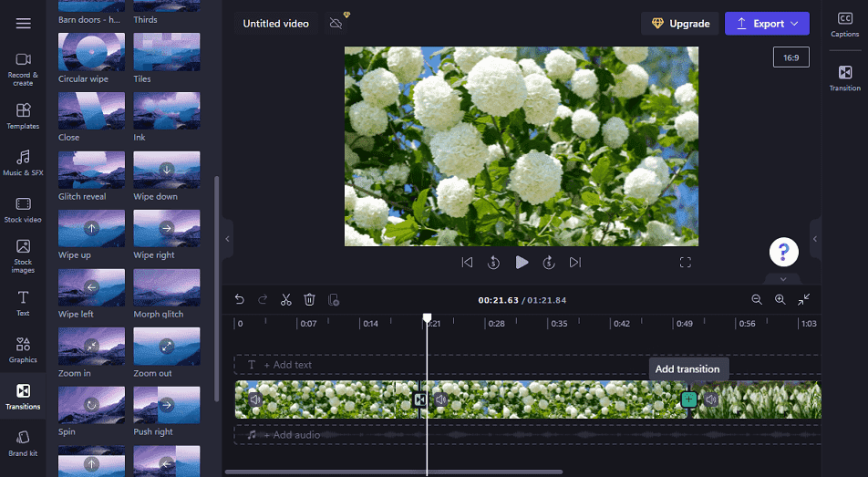Choose the Ink transition thumbnail
The height and width of the screenshot is (477, 868).
point(167,110)
